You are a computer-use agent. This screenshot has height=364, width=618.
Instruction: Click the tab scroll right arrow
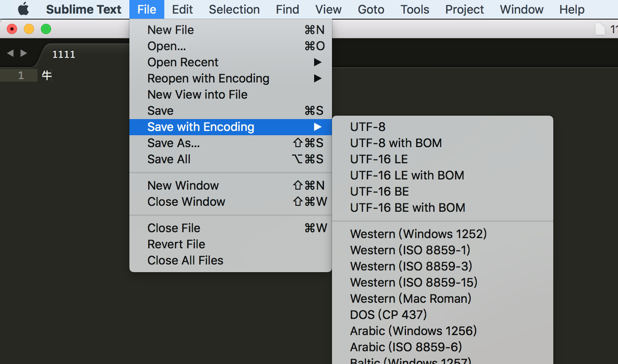[24, 53]
